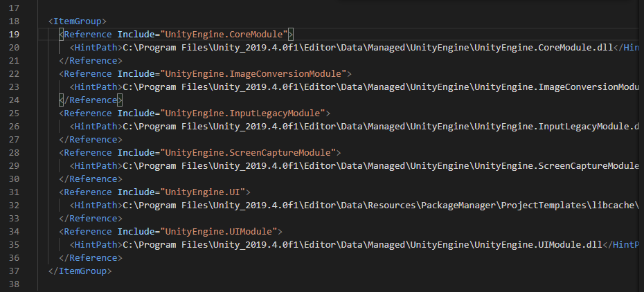Click "PackageManager" in line 32 path
This screenshot has height=292, width=644.
click(x=458, y=205)
